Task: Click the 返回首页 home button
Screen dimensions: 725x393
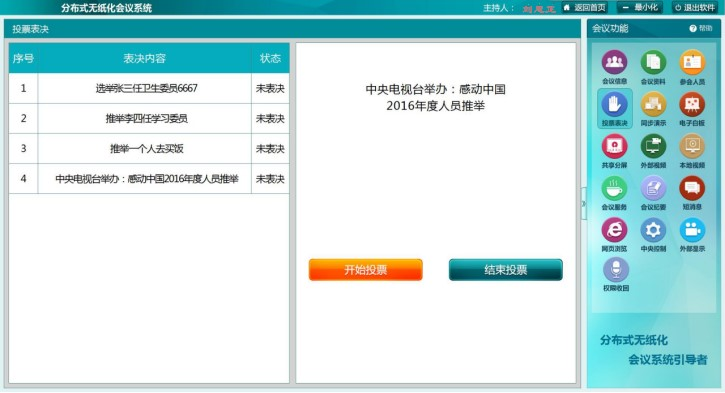Action: [584, 7]
